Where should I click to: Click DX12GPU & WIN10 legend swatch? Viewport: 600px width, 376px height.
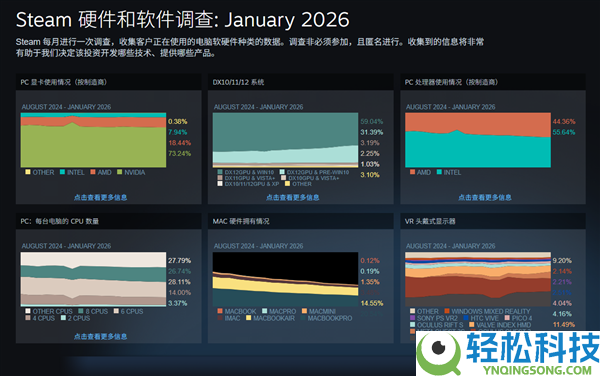click(x=220, y=172)
